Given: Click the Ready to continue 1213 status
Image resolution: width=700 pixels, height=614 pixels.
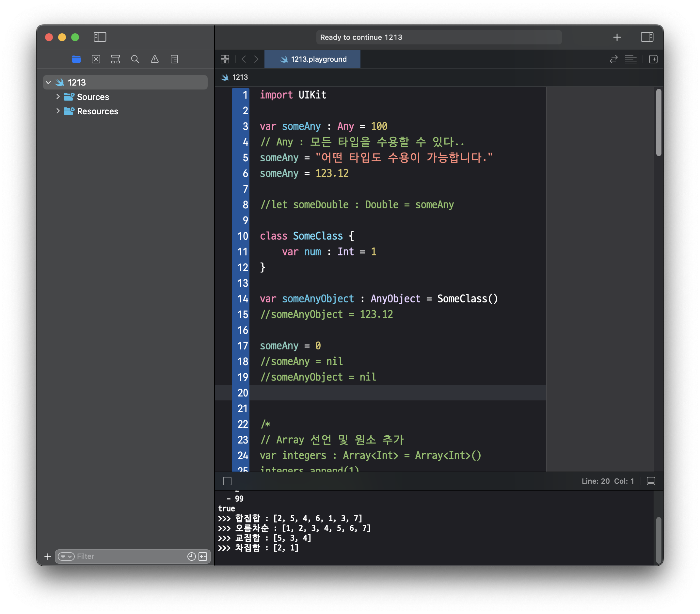Looking at the screenshot, I should coord(439,37).
